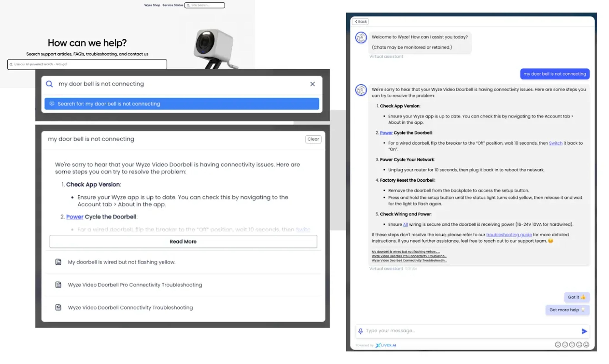The image size is (609, 364).
Task: Send the chat message with the arrow icon
Action: click(584, 331)
